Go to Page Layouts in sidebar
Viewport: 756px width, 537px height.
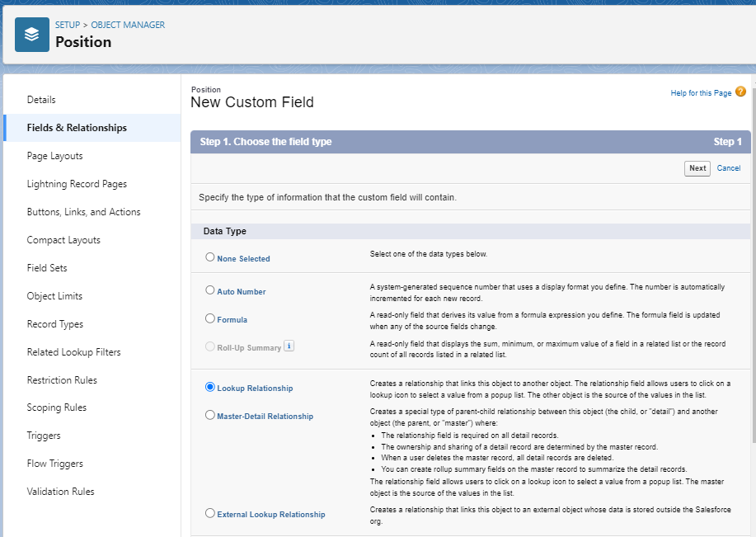pos(54,156)
